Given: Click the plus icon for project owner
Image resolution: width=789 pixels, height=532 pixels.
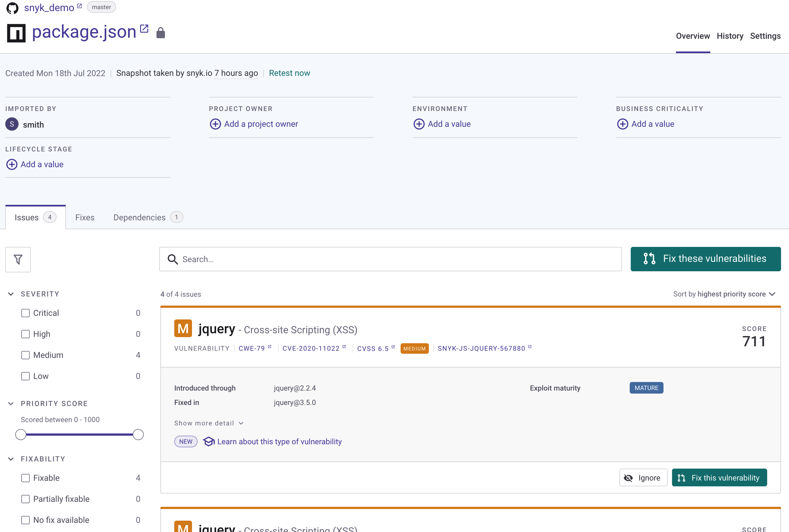Looking at the screenshot, I should [215, 124].
